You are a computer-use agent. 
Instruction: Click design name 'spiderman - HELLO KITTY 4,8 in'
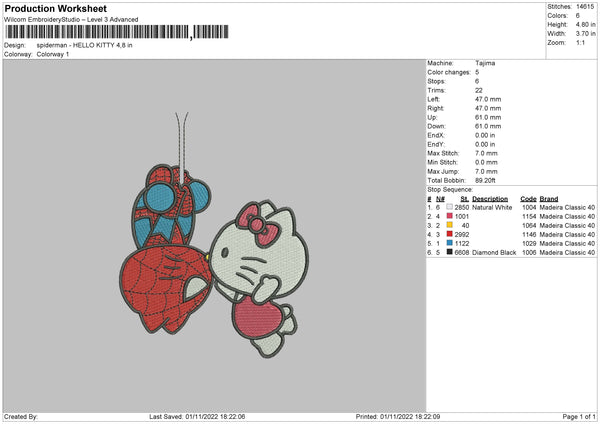tap(85, 45)
